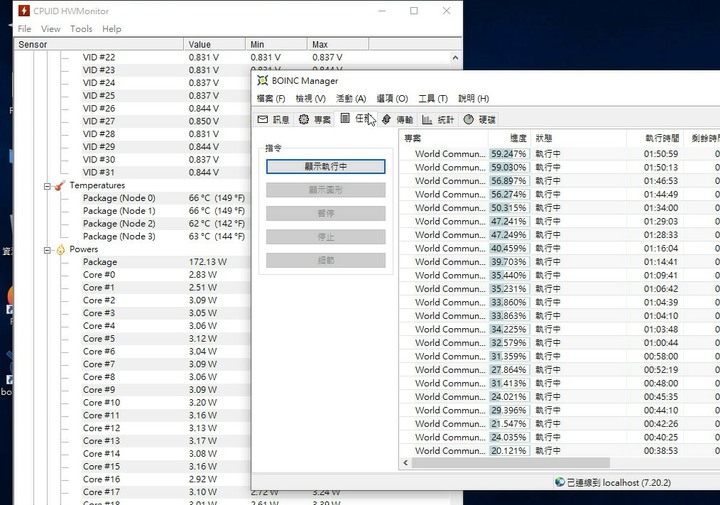Click the Value column header in HWMonitor

click(214, 44)
